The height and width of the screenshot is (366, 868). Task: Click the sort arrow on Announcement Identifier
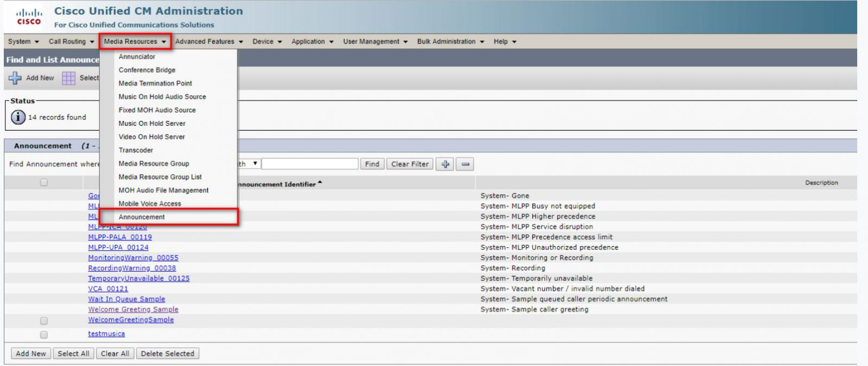(320, 183)
